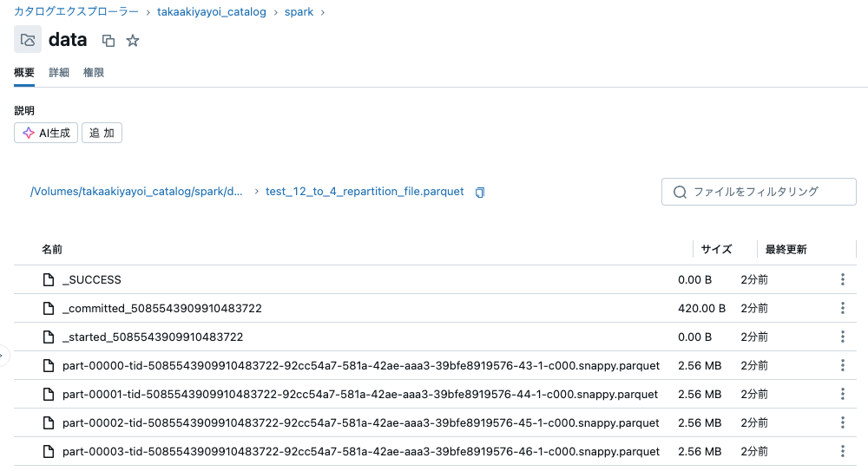Screen dimensions: 868x471
Task: Click file icon of part-00002 row
Action: pyautogui.click(x=49, y=422)
